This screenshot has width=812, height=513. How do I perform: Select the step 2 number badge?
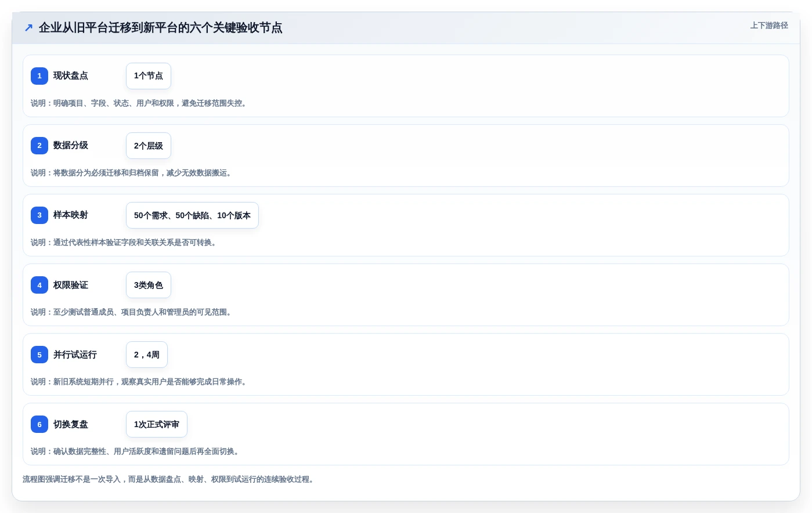click(x=39, y=145)
